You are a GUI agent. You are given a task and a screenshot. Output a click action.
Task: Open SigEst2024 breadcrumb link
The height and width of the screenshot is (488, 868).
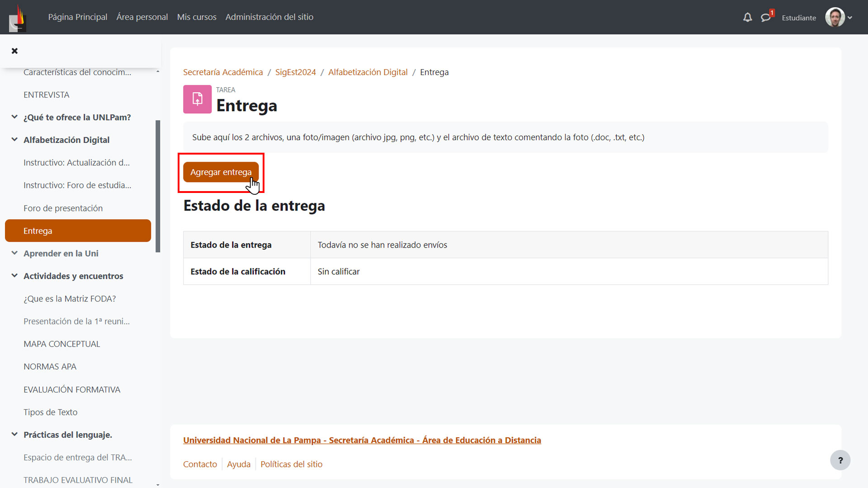pyautogui.click(x=296, y=72)
